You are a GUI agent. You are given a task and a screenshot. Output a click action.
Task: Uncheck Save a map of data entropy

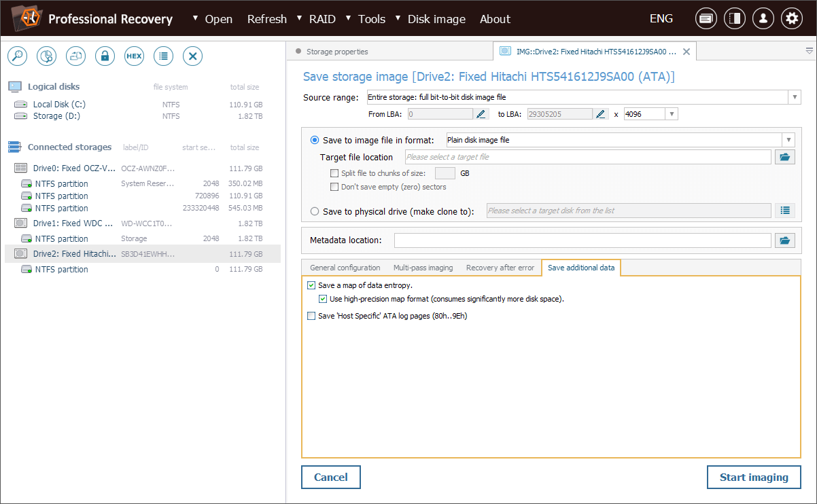coord(311,285)
